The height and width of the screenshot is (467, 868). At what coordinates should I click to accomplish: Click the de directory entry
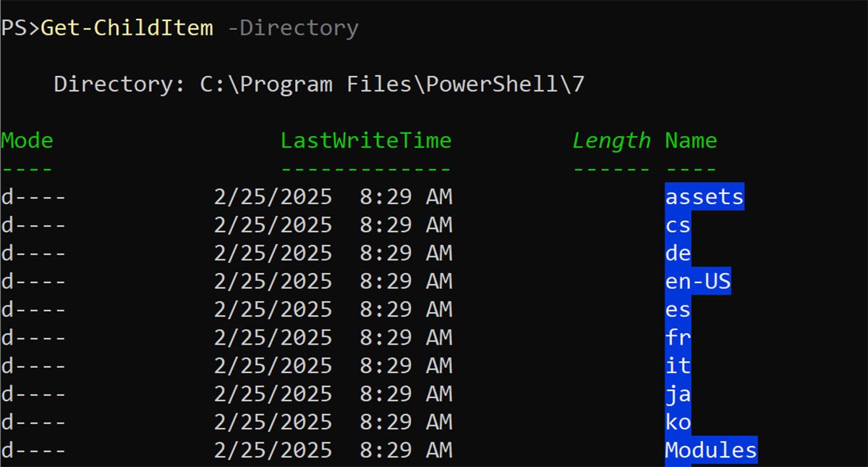point(678,253)
